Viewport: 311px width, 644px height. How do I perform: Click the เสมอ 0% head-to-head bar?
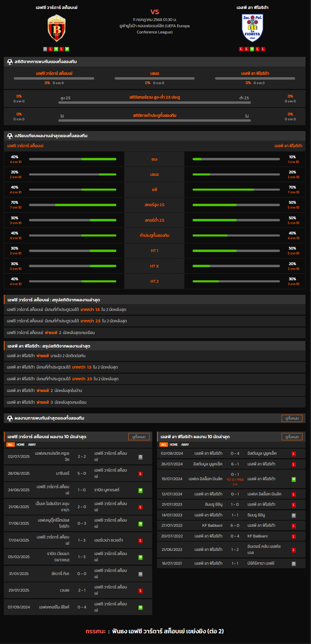155,78
